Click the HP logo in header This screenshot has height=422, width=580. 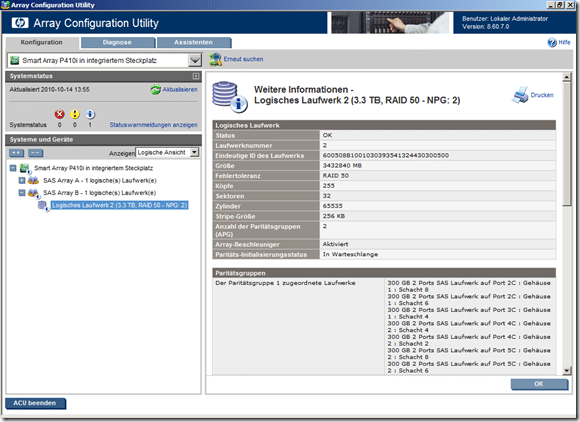pyautogui.click(x=20, y=23)
